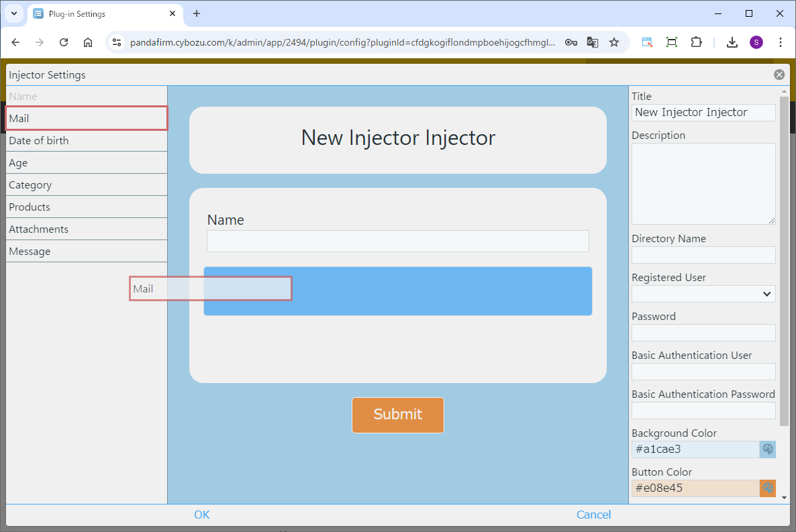Select the Plug-in Settings browser tab
Screen dimensions: 796x532
coord(101,13)
